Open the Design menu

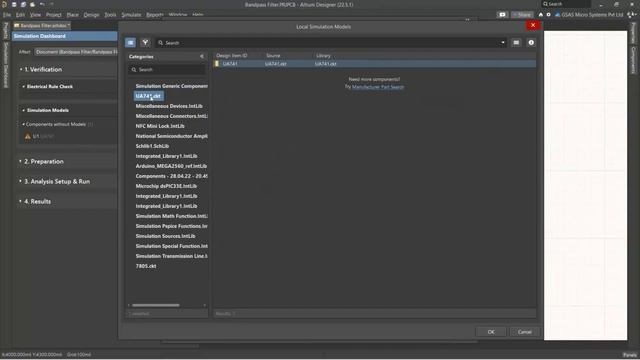91,15
